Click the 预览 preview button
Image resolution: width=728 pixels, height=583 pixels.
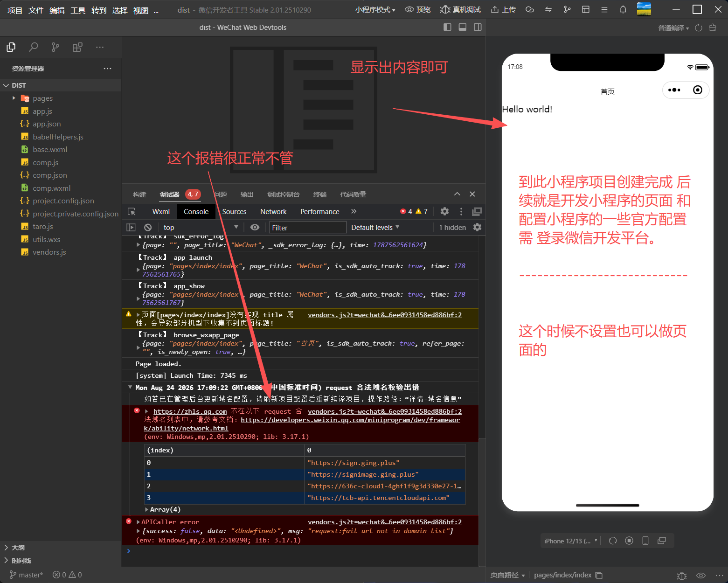click(x=418, y=10)
